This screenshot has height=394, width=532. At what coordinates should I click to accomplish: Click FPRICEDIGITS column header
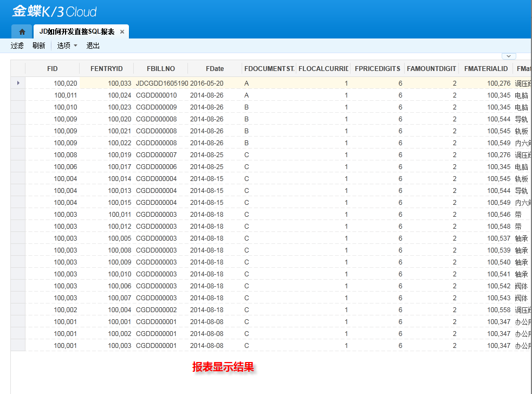[377, 68]
